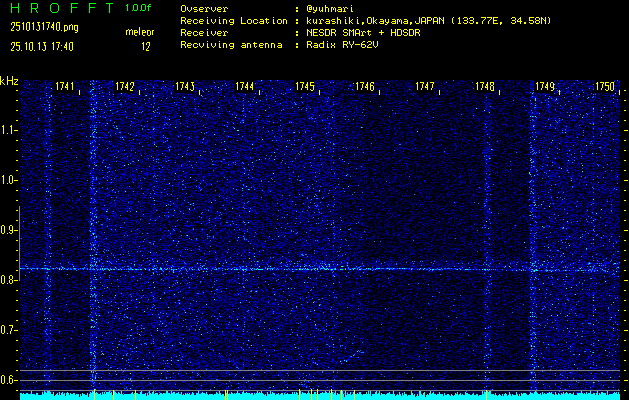Select the 1.0 kHz axis label
The image size is (629, 400).
(x=7, y=181)
